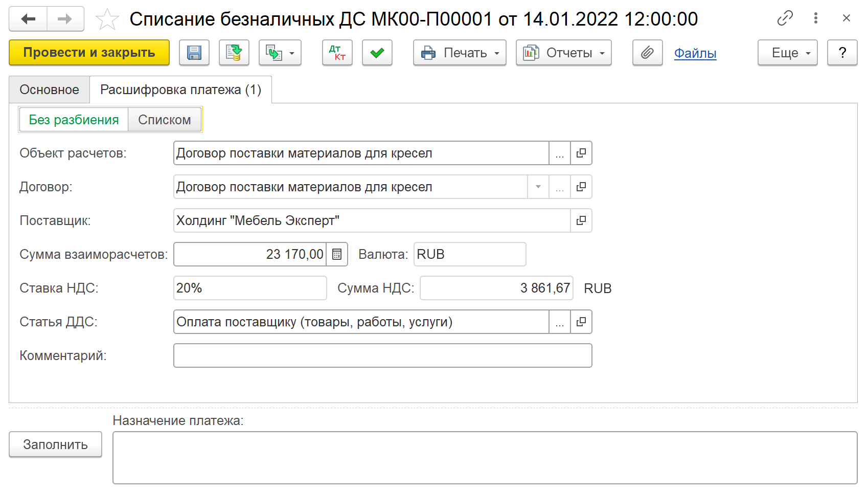Viewport: 868px width, 491px height.
Task: Click the green checkmark icon
Action: pos(377,53)
